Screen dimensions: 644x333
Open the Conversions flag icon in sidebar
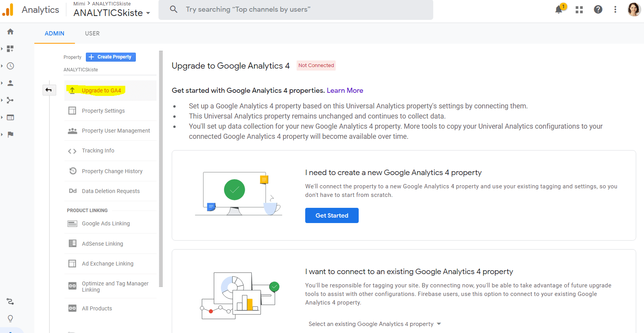pos(11,135)
